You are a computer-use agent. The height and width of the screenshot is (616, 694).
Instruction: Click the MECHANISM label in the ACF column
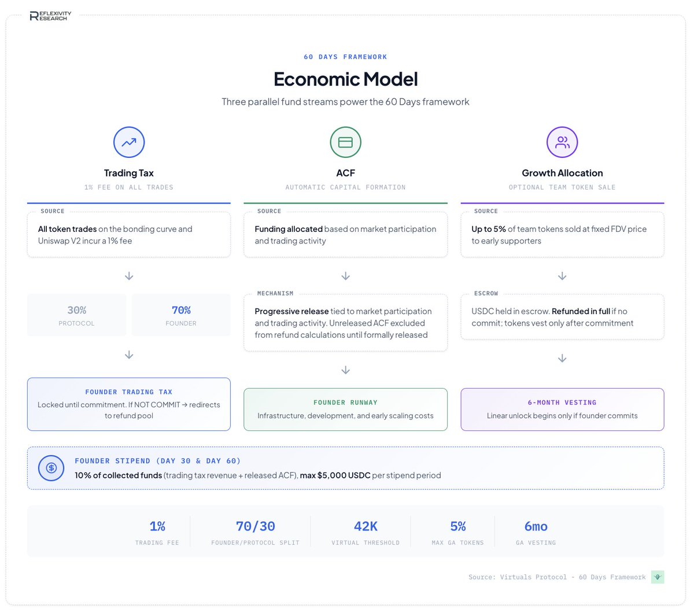[275, 294]
